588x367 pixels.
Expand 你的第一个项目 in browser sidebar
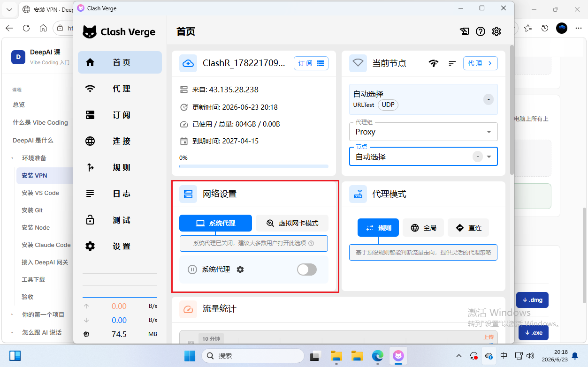13,315
